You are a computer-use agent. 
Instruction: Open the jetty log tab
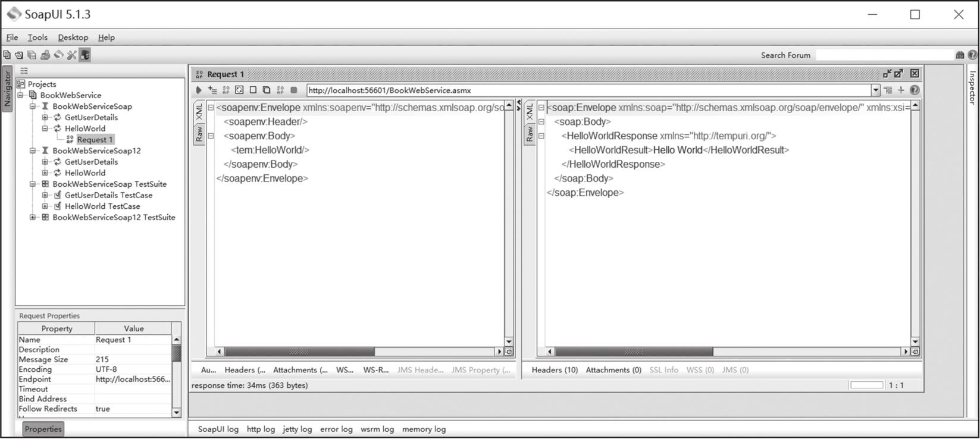pyautogui.click(x=298, y=429)
